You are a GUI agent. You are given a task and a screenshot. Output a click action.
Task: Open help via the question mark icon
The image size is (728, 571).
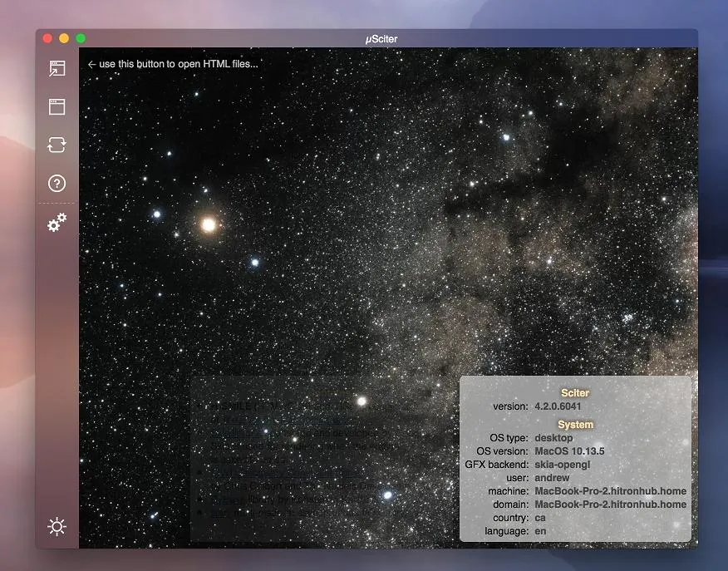point(57,184)
